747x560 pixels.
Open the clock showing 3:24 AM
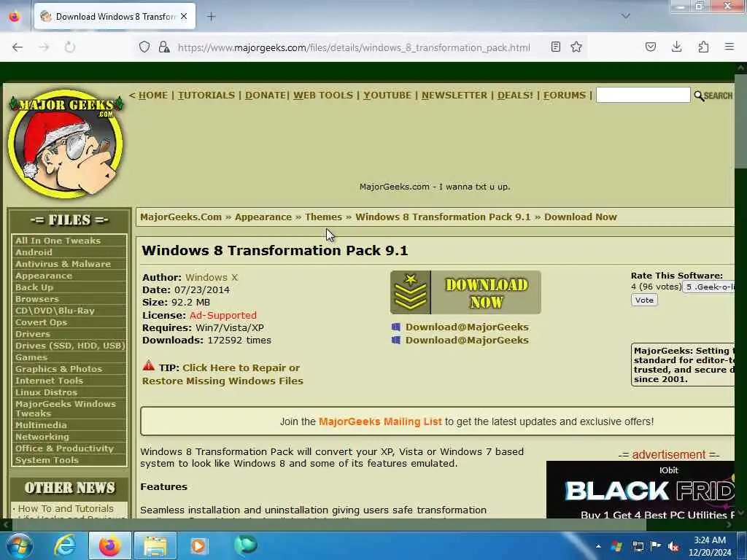(x=710, y=546)
